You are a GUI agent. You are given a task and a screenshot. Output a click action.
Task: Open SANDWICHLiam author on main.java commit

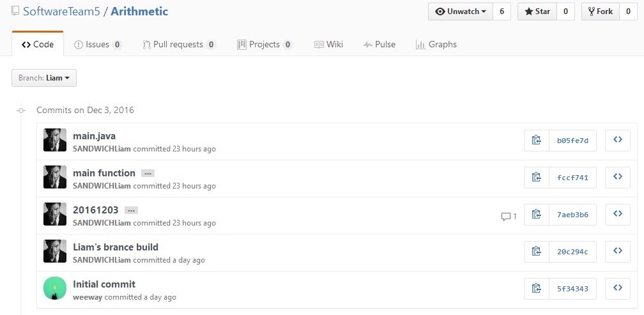[102, 149]
